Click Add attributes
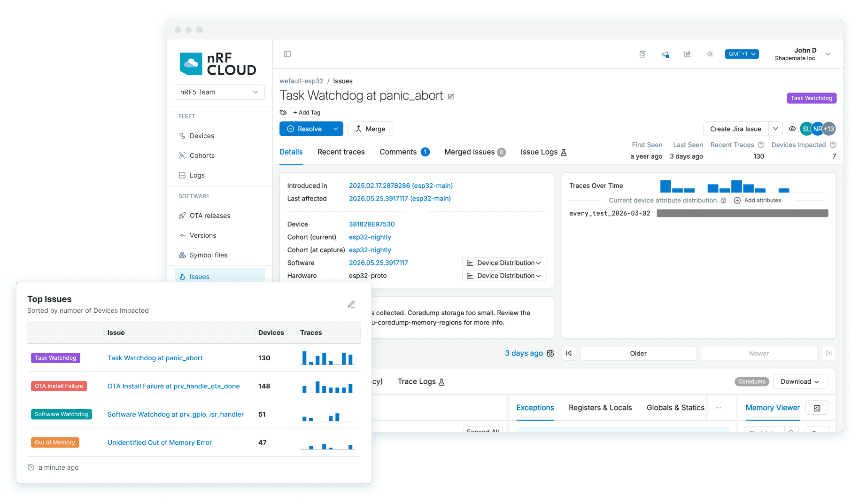The width and height of the screenshot is (859, 504). point(758,201)
